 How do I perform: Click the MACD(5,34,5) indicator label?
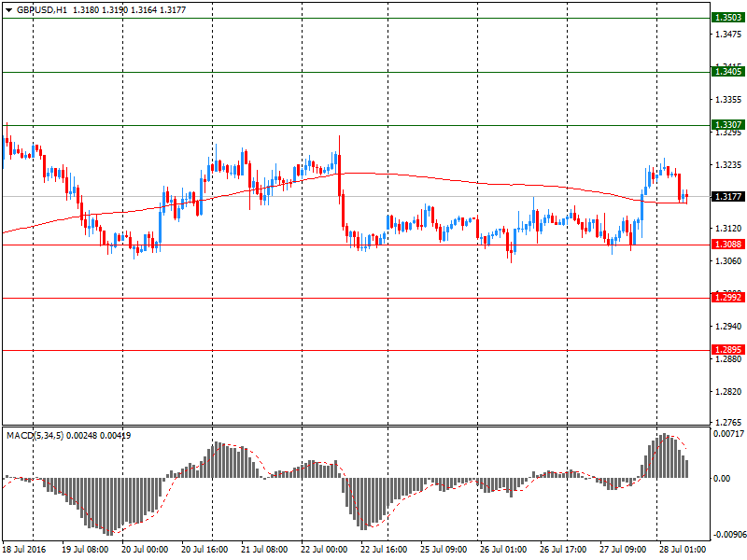point(35,435)
